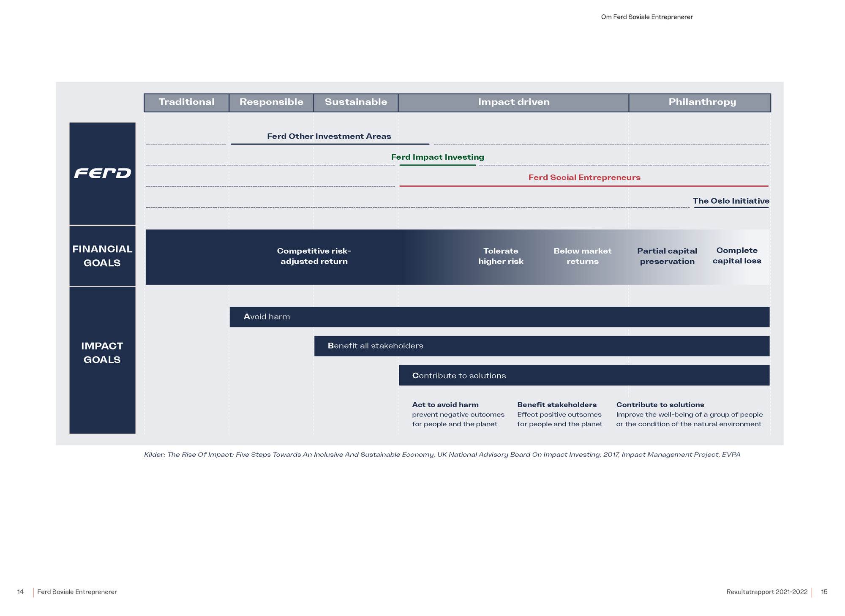Click bold 'Contribute to solutions' description heading
This screenshot has height=616, width=845.
click(660, 405)
